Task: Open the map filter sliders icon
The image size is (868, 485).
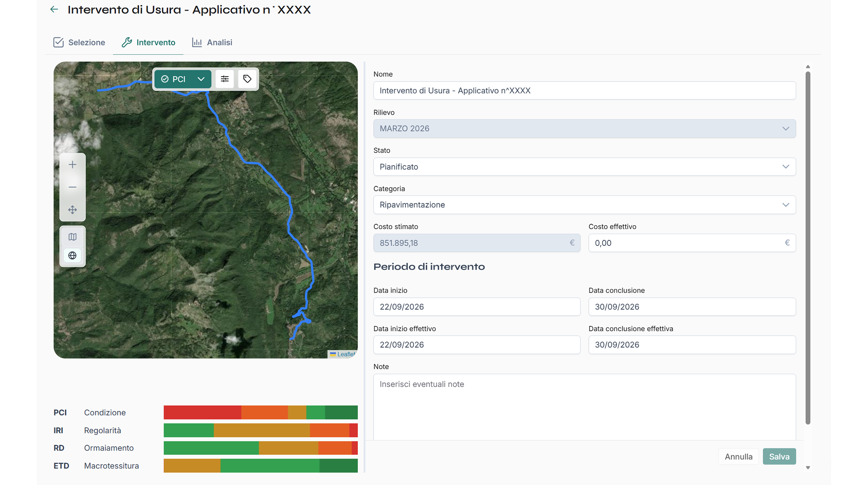Action: [225, 79]
